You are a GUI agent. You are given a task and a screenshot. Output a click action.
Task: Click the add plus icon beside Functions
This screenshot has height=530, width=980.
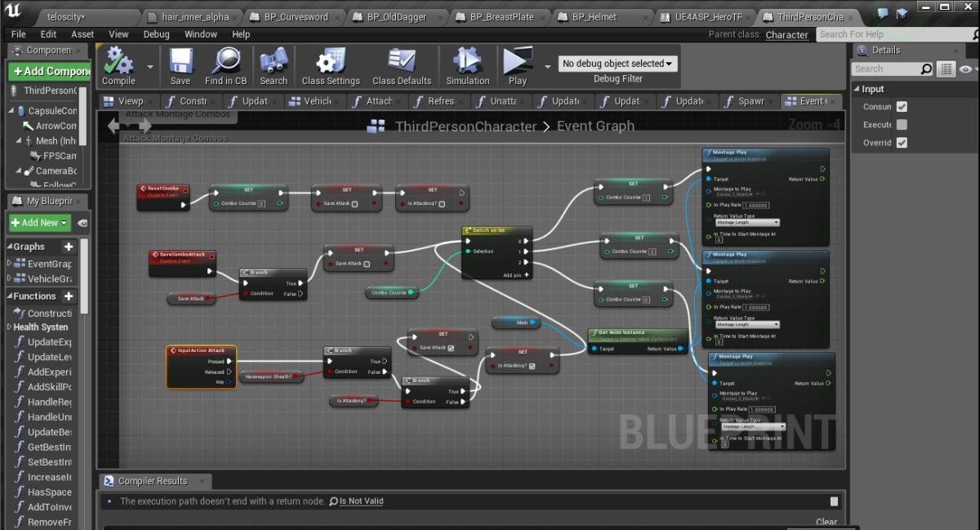[69, 296]
